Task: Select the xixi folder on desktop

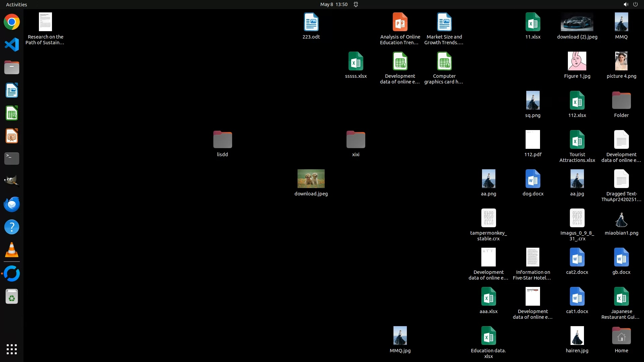Action: (356, 140)
